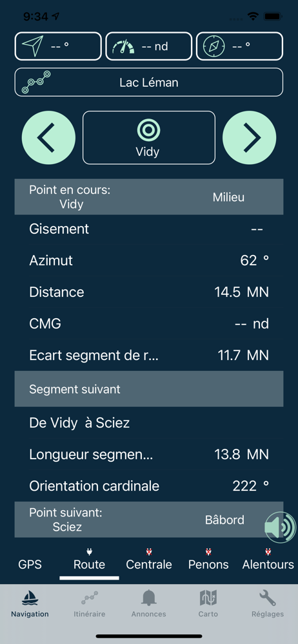Tap the compass bearing indicator
This screenshot has width=298, height=644.
pos(239,46)
